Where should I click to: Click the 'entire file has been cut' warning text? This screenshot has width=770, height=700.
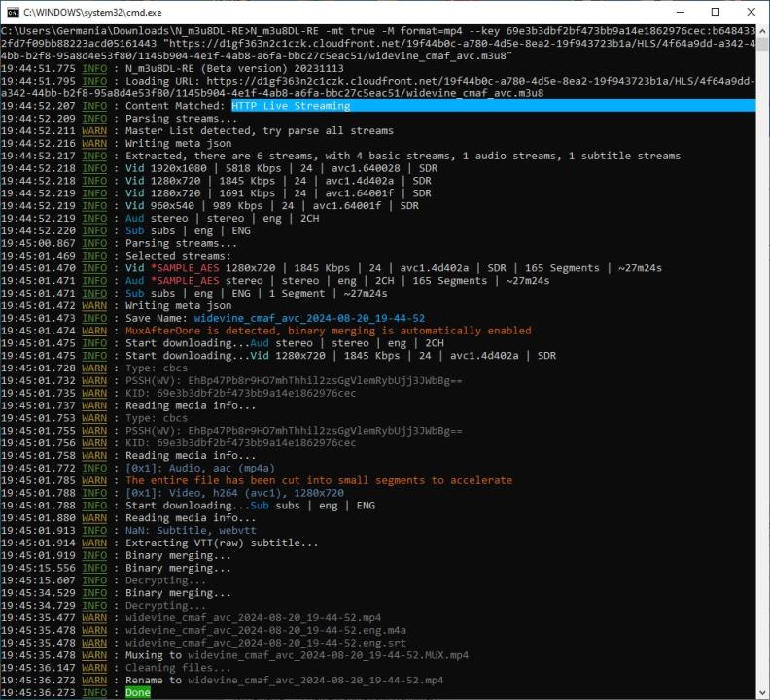tap(318, 480)
